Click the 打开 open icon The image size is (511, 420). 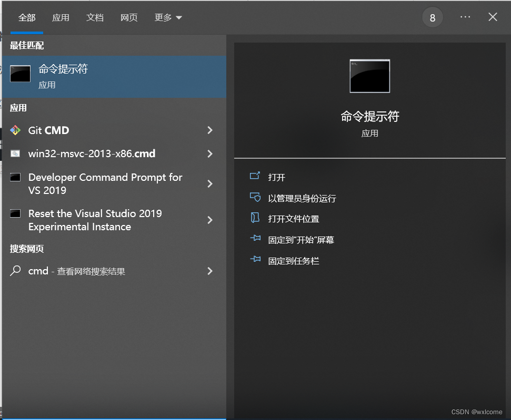coord(255,176)
